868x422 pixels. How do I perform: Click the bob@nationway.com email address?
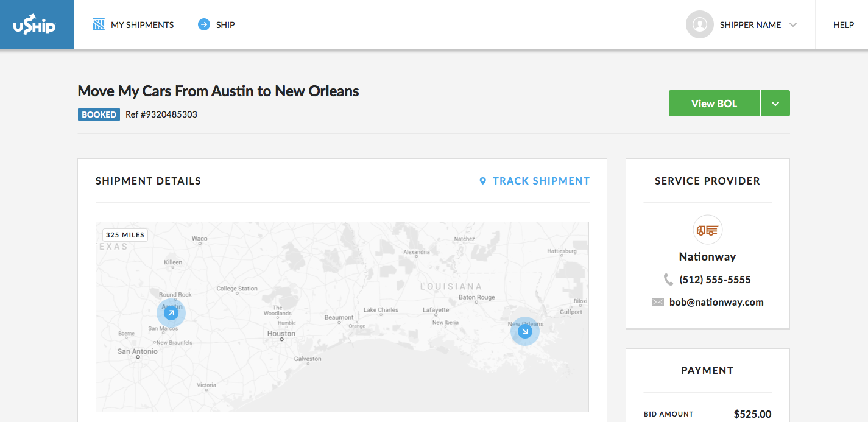(x=715, y=302)
